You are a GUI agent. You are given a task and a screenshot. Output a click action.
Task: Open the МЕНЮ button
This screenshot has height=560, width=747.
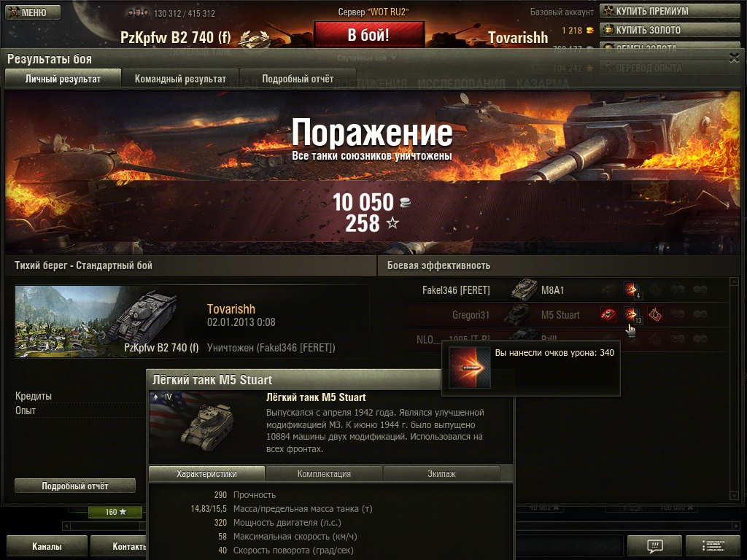coord(33,12)
